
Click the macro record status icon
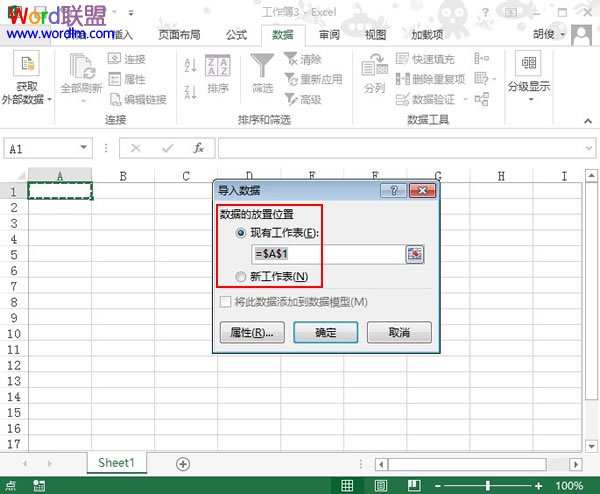pyautogui.click(x=39, y=486)
